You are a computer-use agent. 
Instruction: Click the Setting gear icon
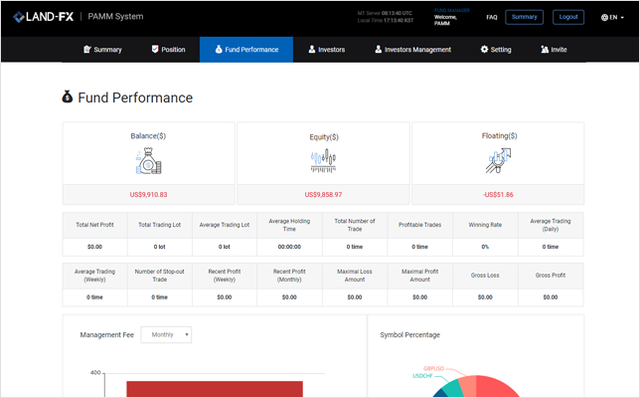point(484,49)
